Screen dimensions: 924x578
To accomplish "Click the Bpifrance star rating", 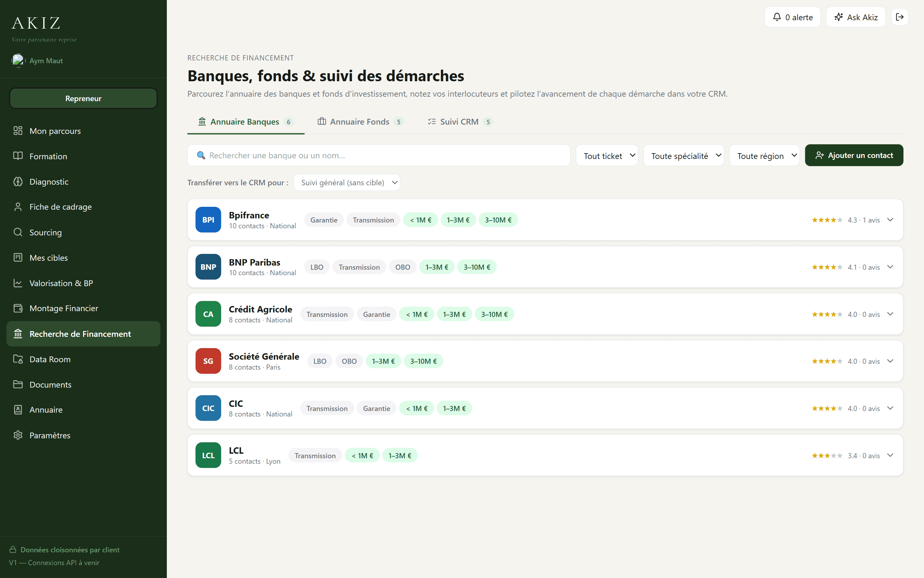I will [827, 220].
